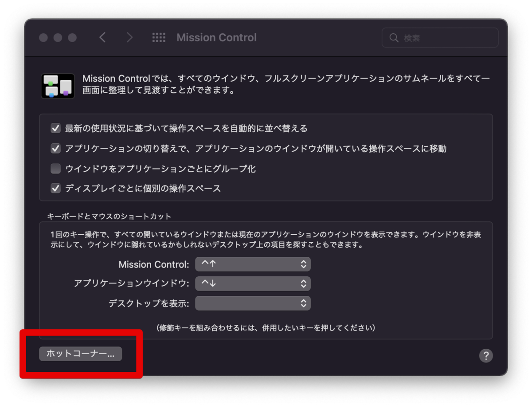The height and width of the screenshot is (406, 532).
Task: Close the window with the red button
Action: point(43,38)
